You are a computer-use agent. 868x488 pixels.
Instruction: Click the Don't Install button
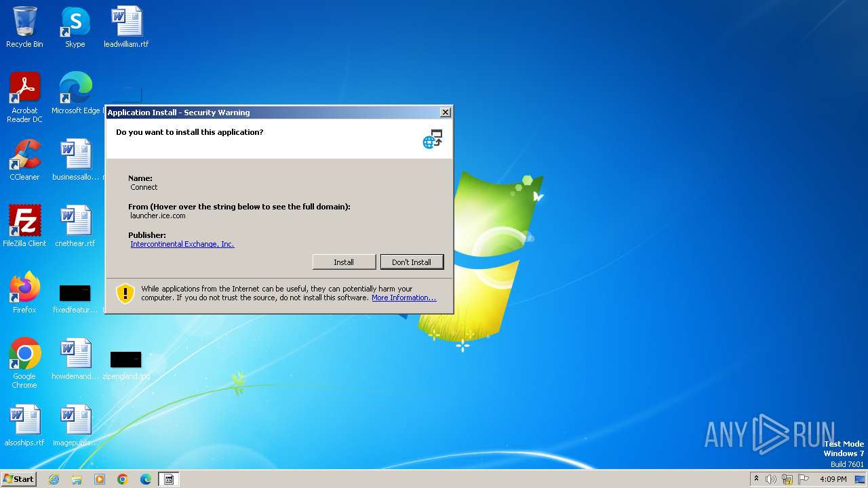pyautogui.click(x=412, y=262)
